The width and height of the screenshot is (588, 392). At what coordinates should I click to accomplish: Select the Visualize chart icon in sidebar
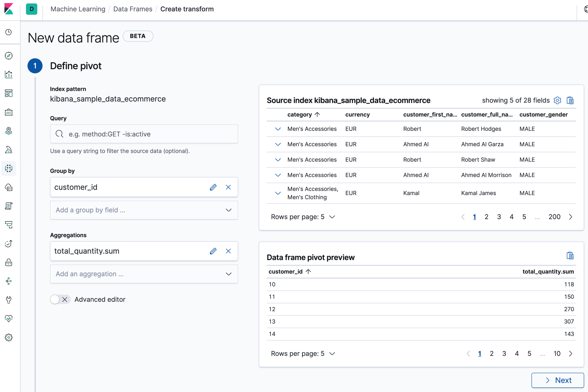point(8,74)
